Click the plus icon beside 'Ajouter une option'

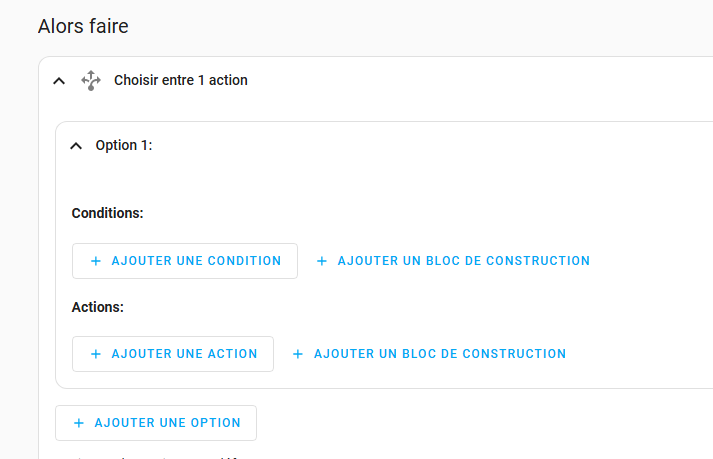tap(79, 423)
